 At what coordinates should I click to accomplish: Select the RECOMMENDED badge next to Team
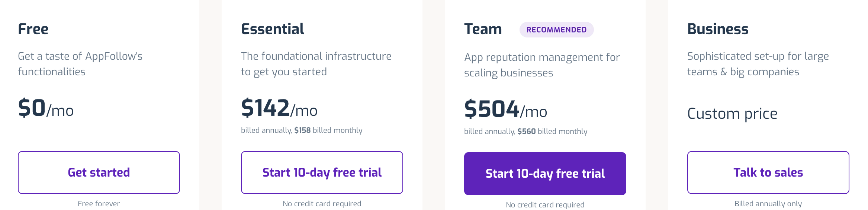click(556, 30)
